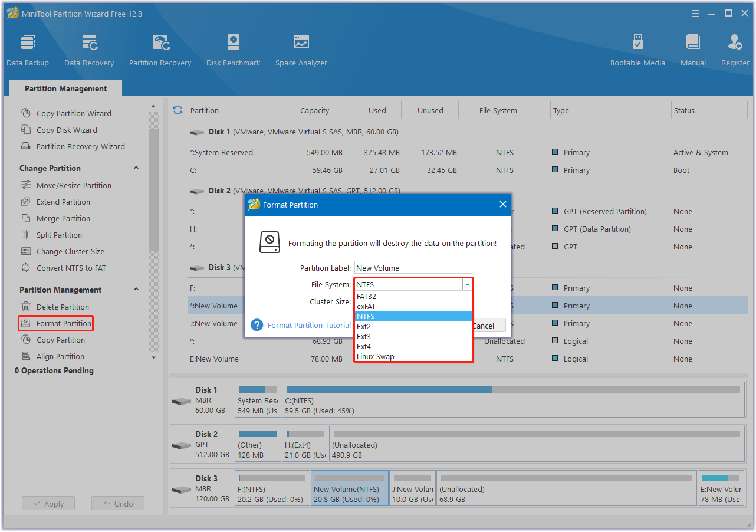Select E:New Volume partition row
This screenshot has height=532, width=756.
[468, 359]
